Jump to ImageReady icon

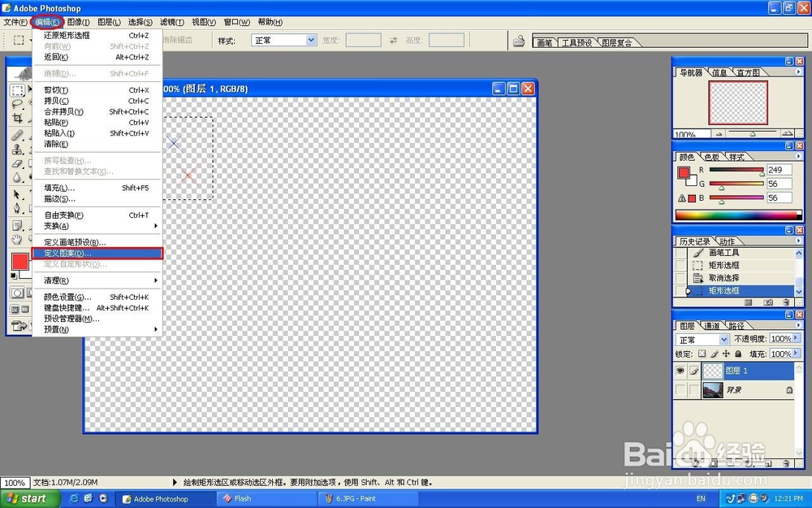click(x=19, y=326)
